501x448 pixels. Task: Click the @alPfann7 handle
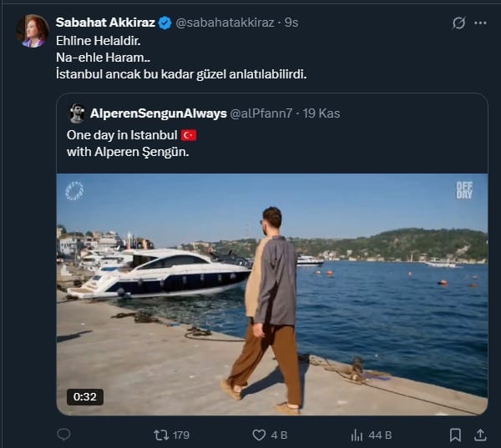(x=259, y=113)
